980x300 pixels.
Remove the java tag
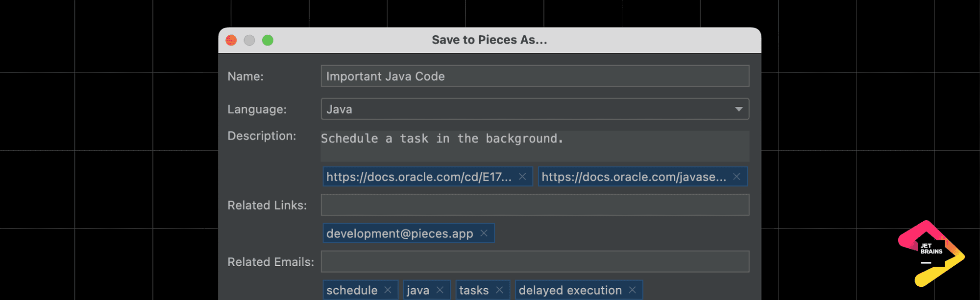440,290
